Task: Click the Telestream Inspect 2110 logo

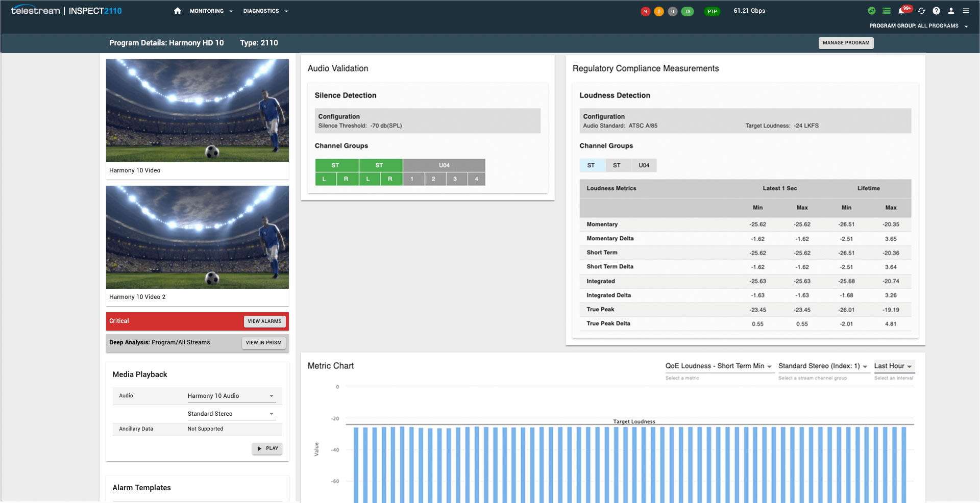Action: [x=66, y=11]
